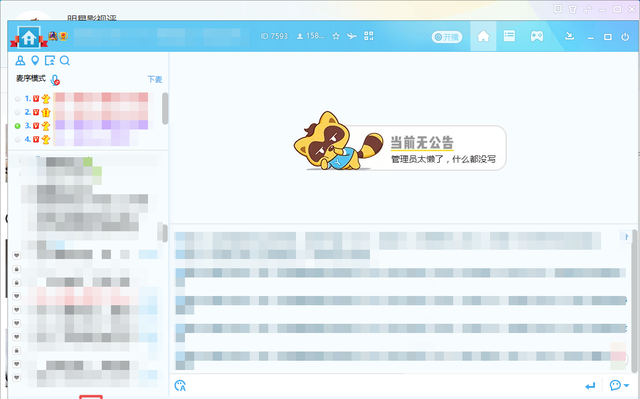
Task: Click the 当前无公告 announcement card
Action: [401, 142]
